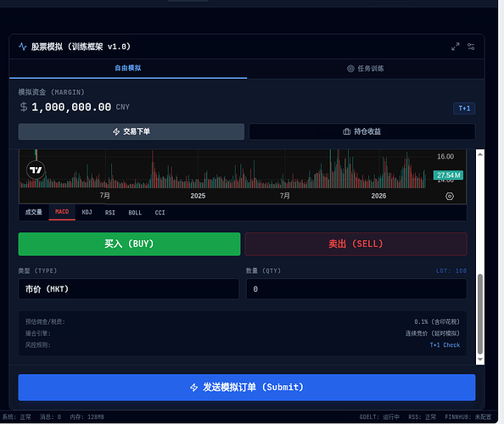Open the panel settings sliders icon
This screenshot has width=504, height=424.
pos(471,47)
